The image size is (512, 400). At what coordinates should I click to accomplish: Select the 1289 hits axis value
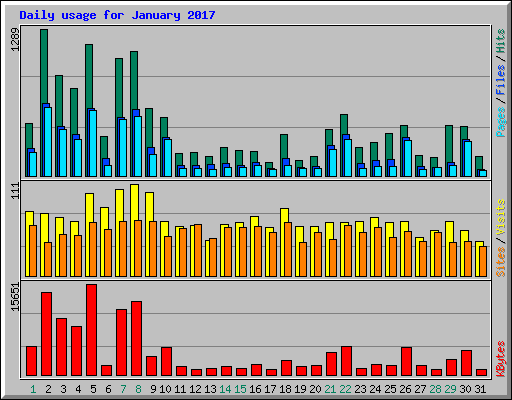15,39
